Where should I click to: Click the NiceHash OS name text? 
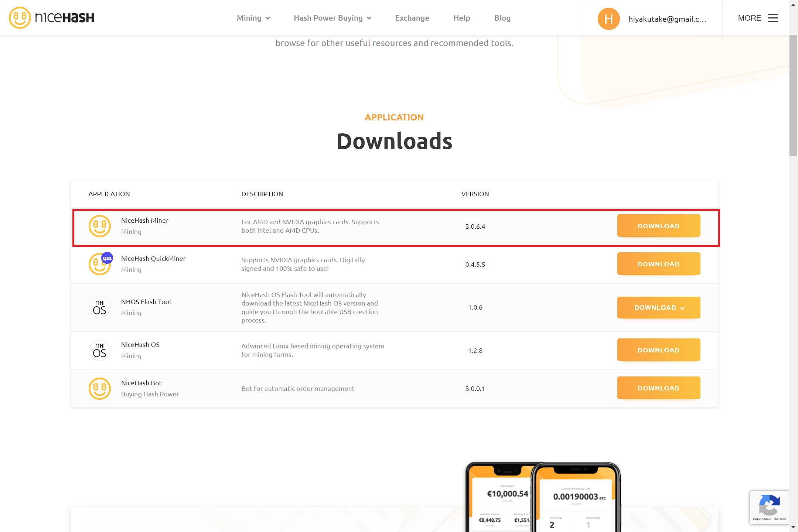click(140, 345)
